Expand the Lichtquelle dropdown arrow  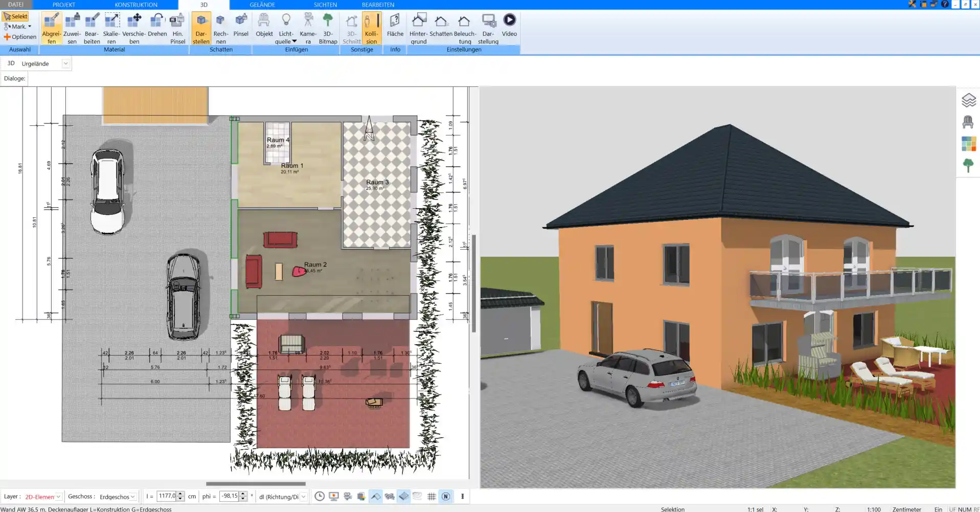pyautogui.click(x=294, y=41)
